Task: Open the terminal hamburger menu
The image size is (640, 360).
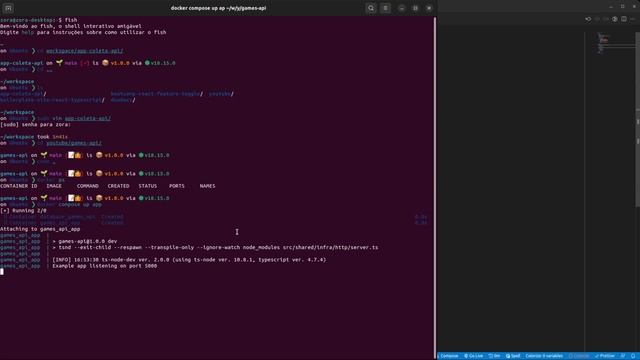Action: [385, 8]
